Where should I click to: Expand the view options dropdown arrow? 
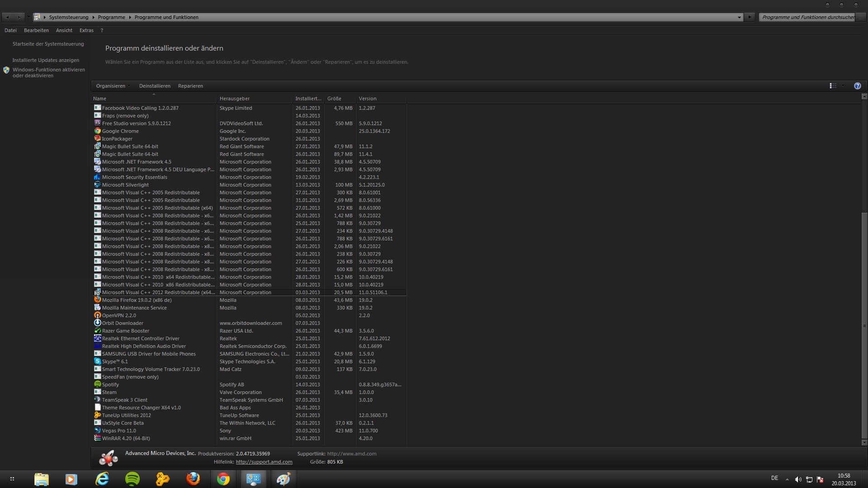843,86
